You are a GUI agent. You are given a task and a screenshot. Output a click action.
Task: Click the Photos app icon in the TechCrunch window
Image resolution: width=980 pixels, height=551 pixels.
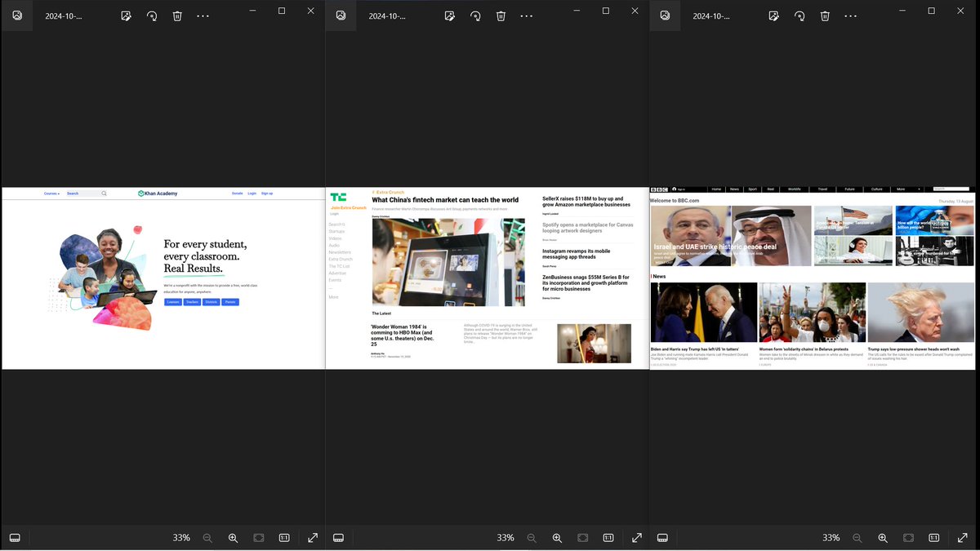tap(341, 16)
